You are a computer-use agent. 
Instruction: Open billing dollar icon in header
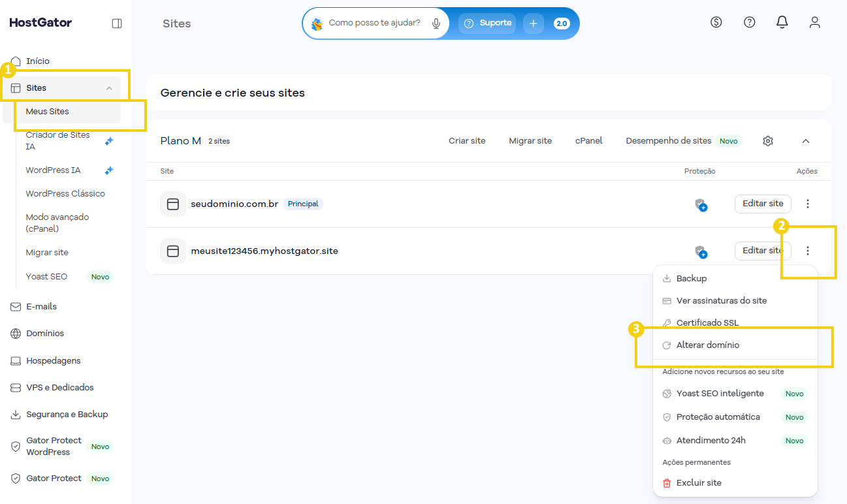coord(716,22)
